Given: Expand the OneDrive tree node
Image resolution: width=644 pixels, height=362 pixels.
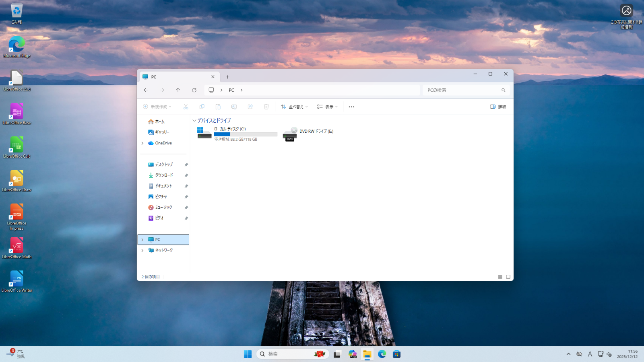Looking at the screenshot, I should coord(142,143).
